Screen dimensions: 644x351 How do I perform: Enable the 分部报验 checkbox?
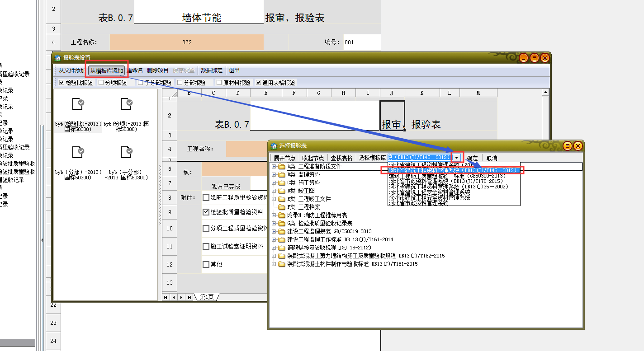point(180,83)
